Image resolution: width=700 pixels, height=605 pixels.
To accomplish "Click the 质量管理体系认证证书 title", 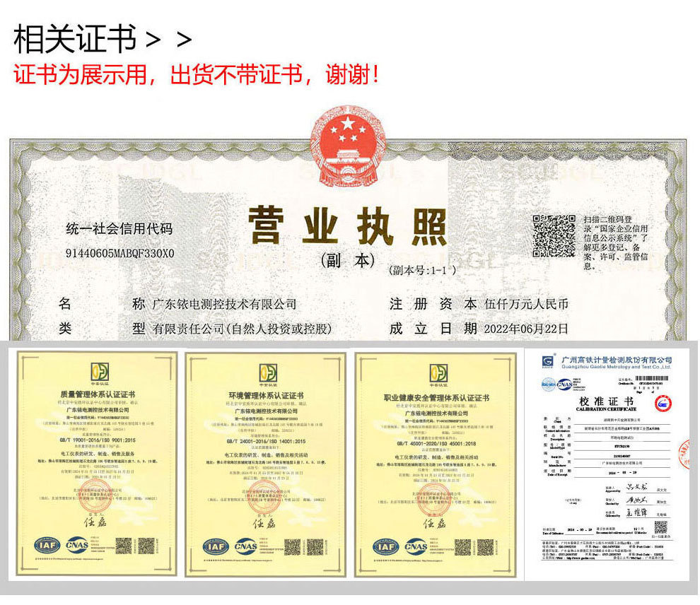I will [x=98, y=394].
